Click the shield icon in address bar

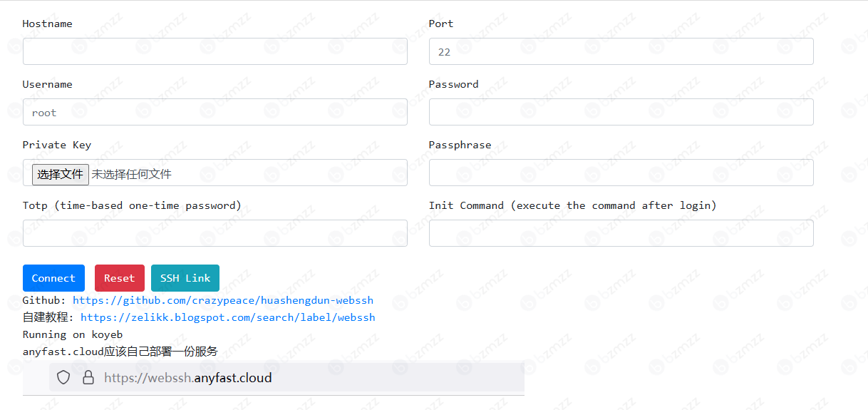click(63, 377)
